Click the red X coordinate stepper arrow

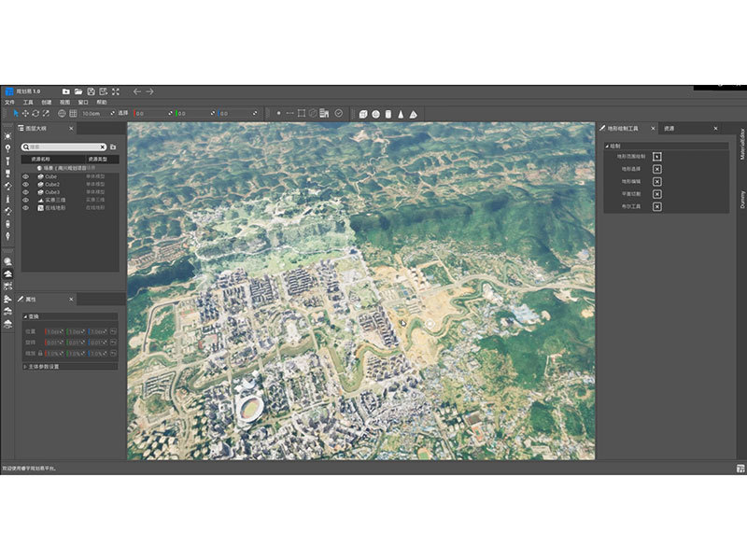(170, 113)
